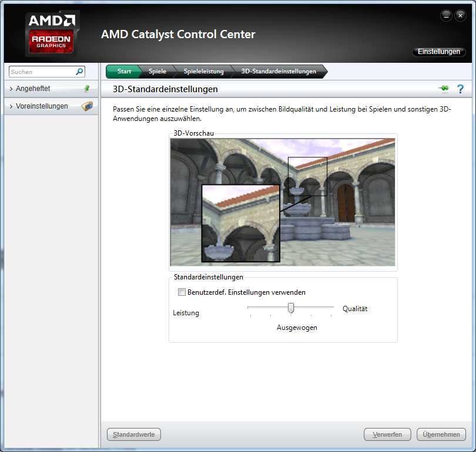Expand the Angeheftet section chevron
The height and width of the screenshot is (452, 476).
pos(11,89)
